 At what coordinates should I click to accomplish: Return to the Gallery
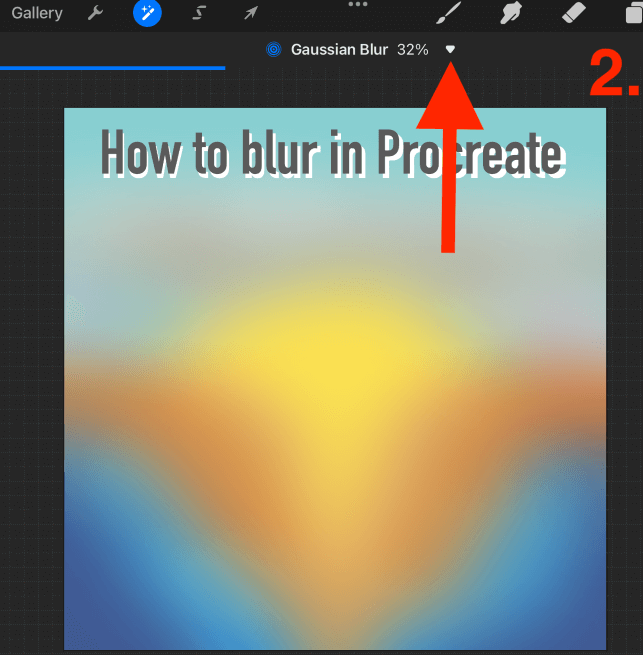click(37, 13)
